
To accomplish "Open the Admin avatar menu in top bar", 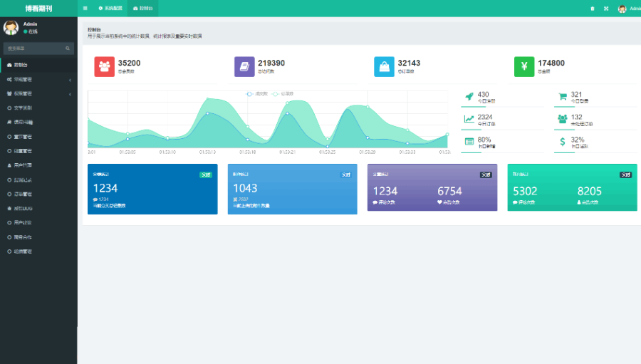I will (629, 9).
